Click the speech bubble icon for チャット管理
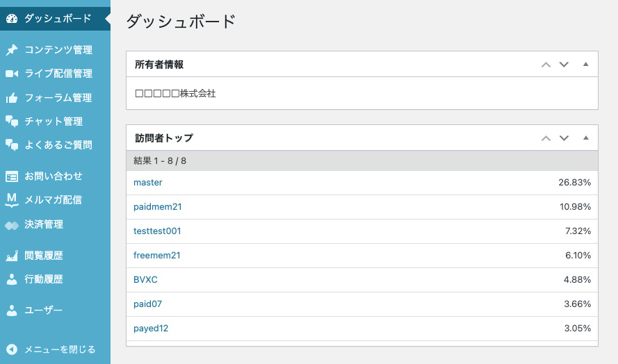Screen dimensions: 618x364 click(12, 122)
